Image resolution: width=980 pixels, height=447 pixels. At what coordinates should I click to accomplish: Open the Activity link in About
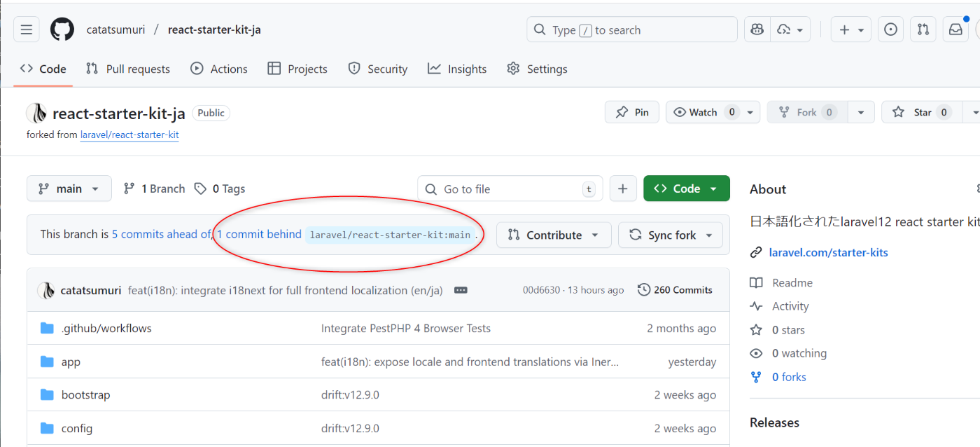click(x=790, y=306)
